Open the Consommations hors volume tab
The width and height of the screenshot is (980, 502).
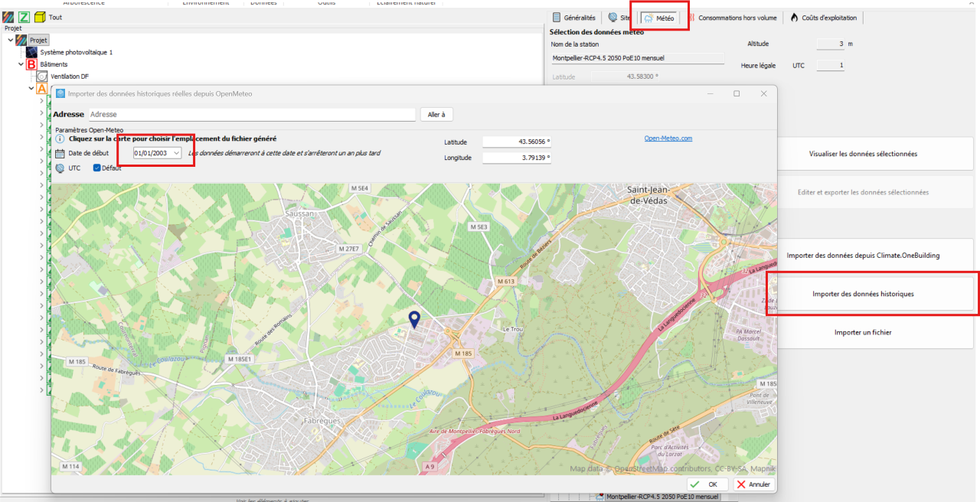(x=732, y=18)
